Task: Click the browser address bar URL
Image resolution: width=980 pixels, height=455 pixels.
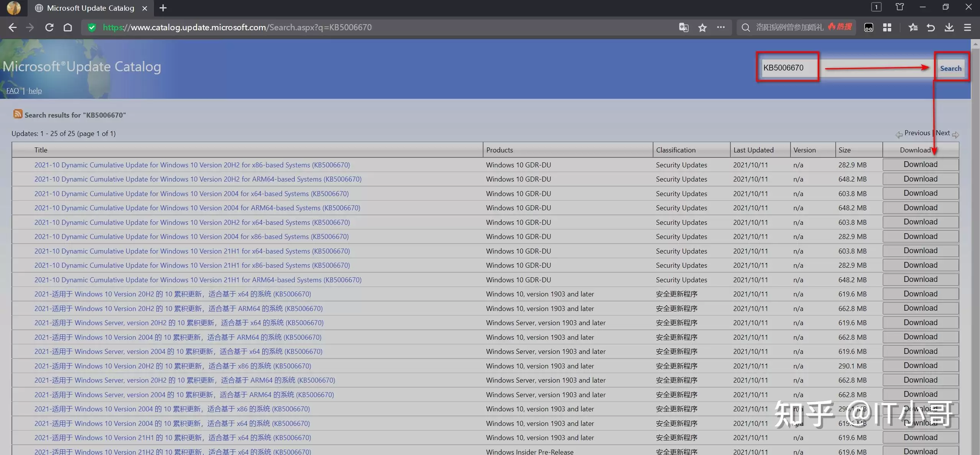Action: 237,28
